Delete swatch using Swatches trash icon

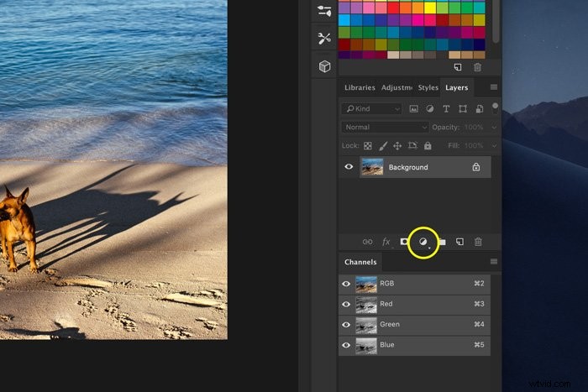pyautogui.click(x=477, y=67)
